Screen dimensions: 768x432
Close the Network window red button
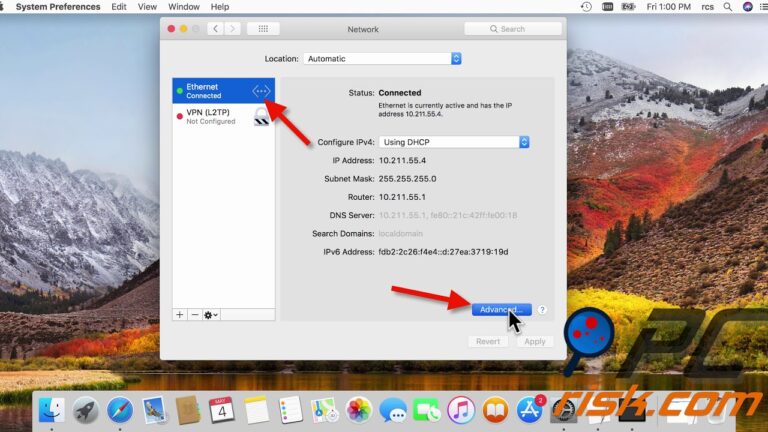pos(171,29)
